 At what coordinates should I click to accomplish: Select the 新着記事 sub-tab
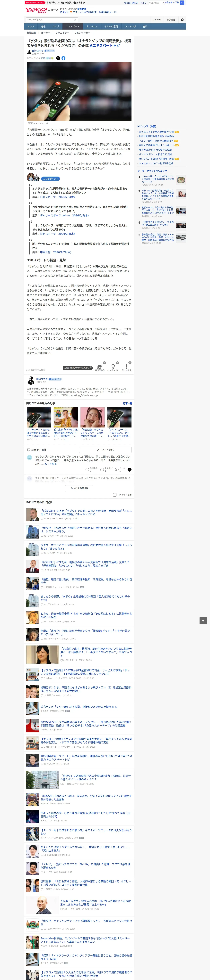coord(31,33)
